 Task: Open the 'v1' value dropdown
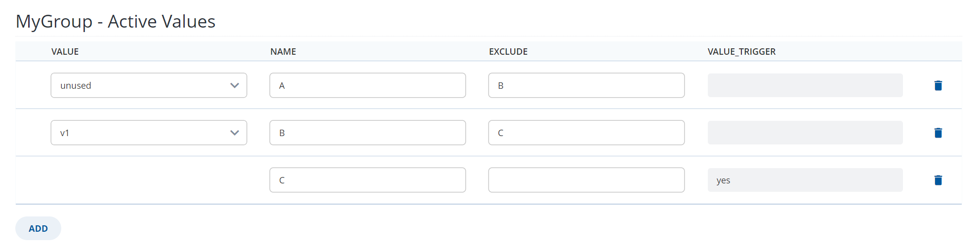point(149,133)
